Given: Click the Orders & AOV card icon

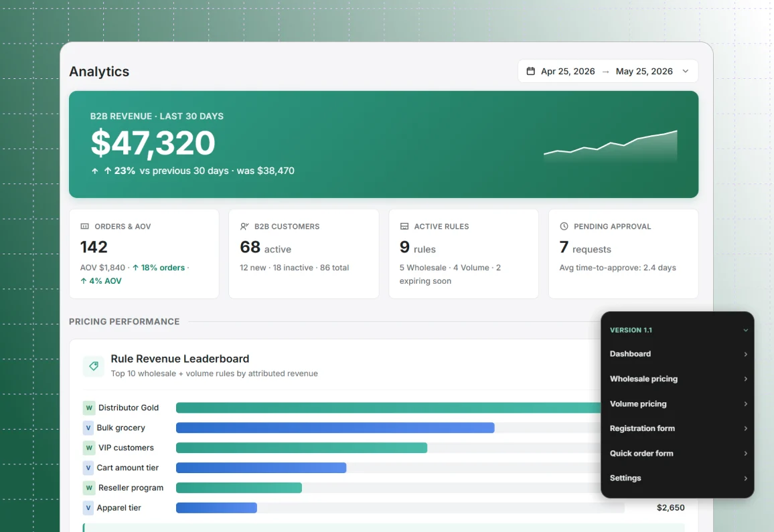Looking at the screenshot, I should click(85, 227).
